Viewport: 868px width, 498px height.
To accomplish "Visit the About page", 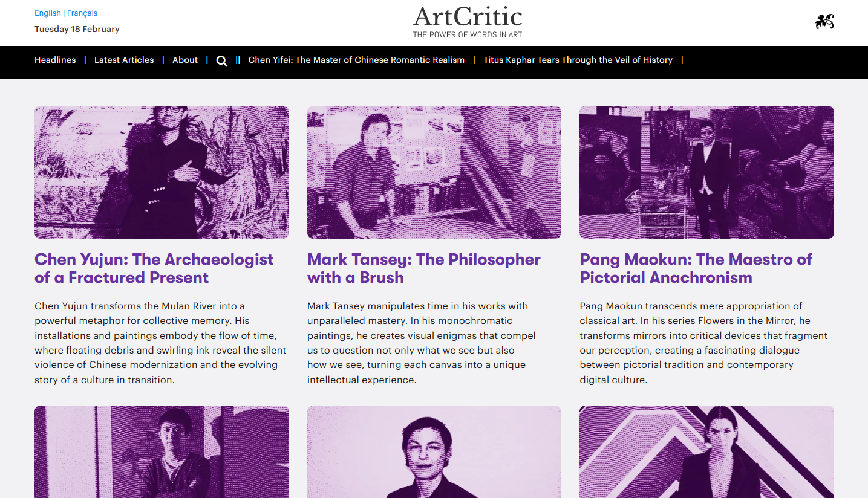I will 185,60.
